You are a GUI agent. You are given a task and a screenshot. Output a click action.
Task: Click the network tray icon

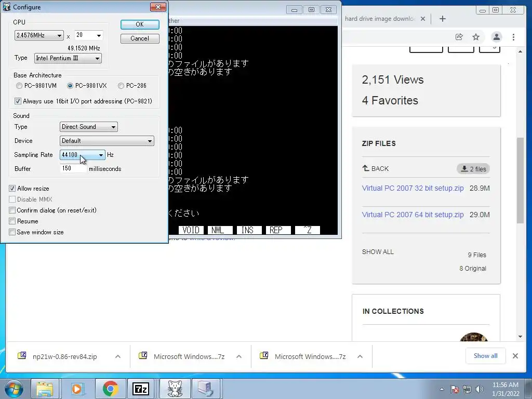pyautogui.click(x=467, y=389)
